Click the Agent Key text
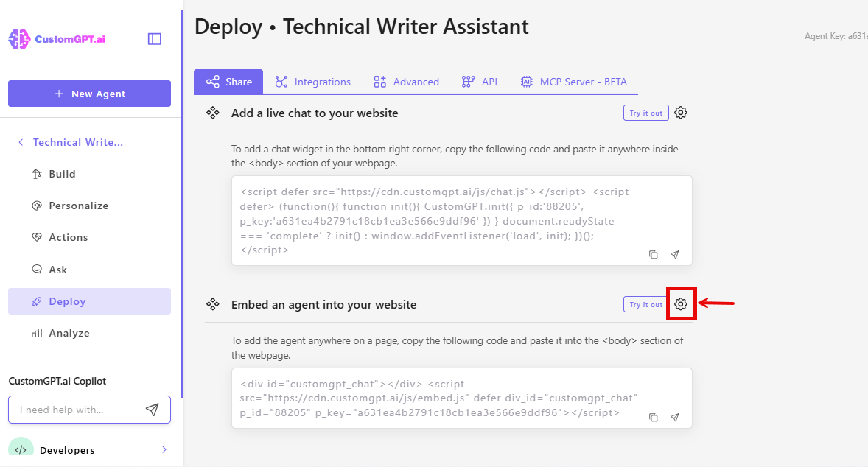This screenshot has width=868, height=467. click(x=836, y=36)
